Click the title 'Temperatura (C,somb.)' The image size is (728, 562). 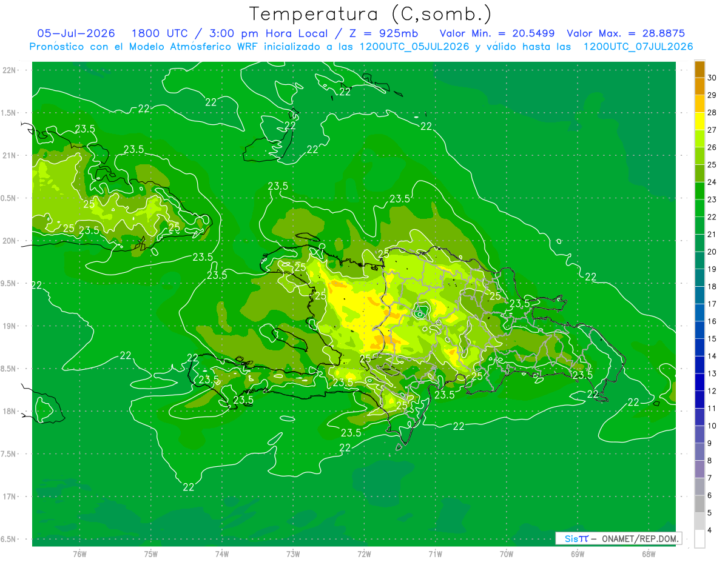click(x=371, y=14)
